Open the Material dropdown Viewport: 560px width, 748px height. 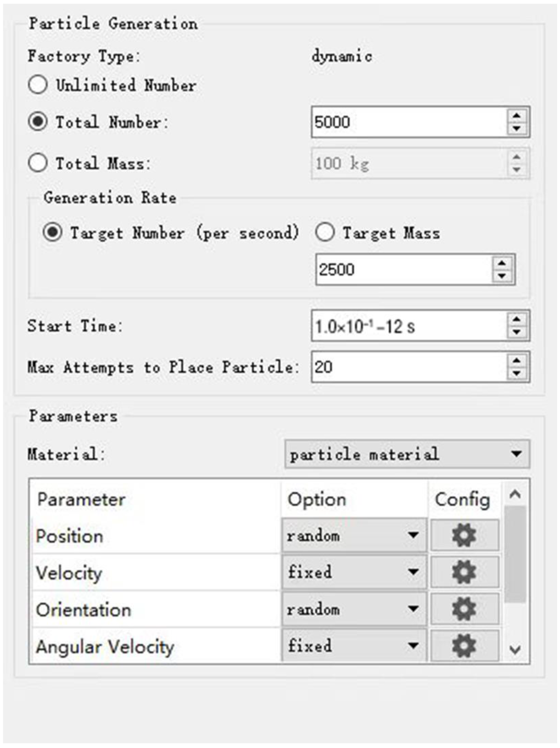pyautogui.click(x=407, y=454)
